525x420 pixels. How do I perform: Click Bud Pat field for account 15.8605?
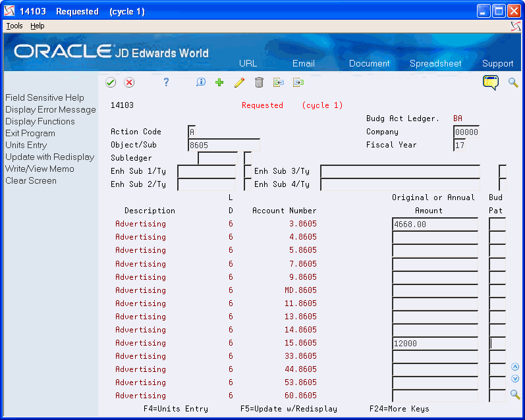click(x=497, y=344)
